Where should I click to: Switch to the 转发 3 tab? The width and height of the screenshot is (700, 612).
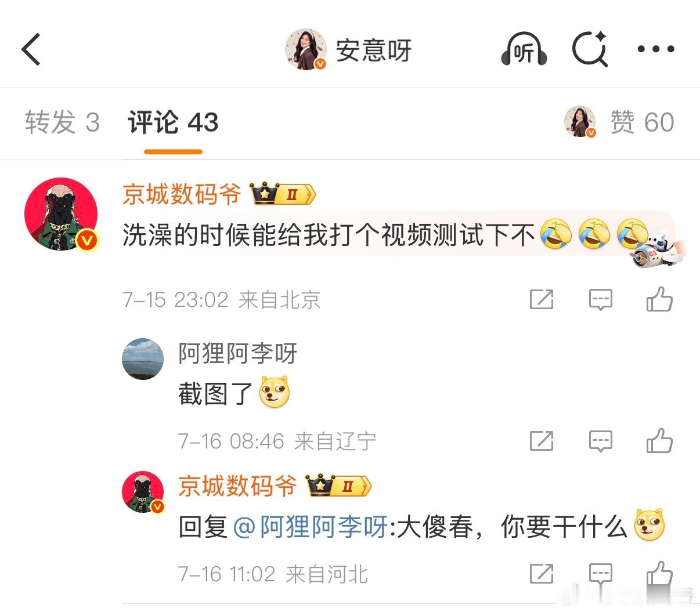click(63, 122)
